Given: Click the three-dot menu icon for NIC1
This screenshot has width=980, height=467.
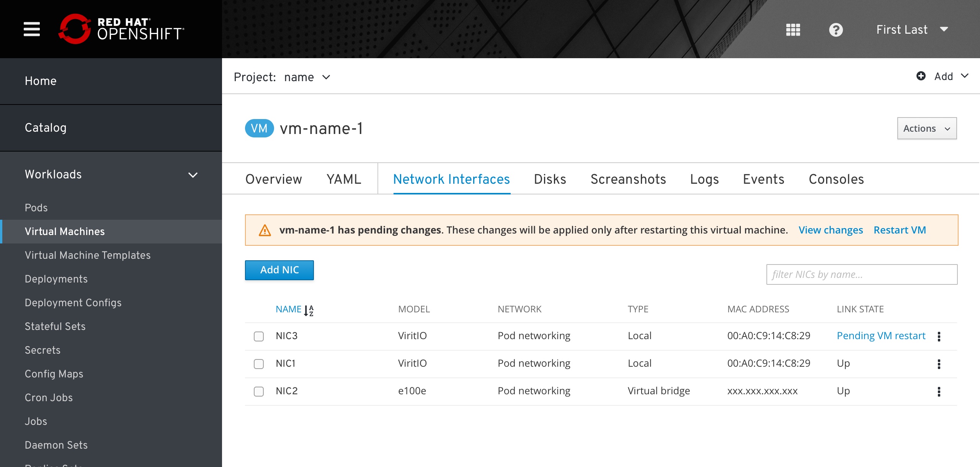Looking at the screenshot, I should click(x=941, y=364).
